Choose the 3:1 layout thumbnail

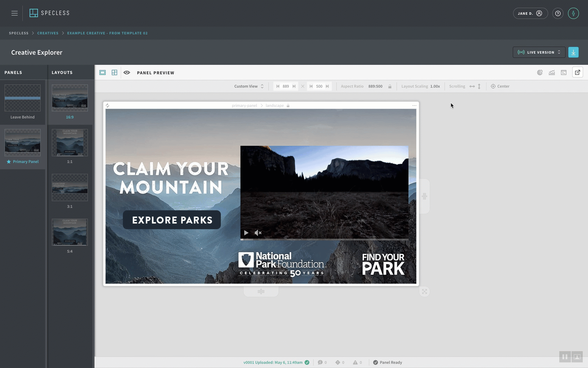[70, 188]
